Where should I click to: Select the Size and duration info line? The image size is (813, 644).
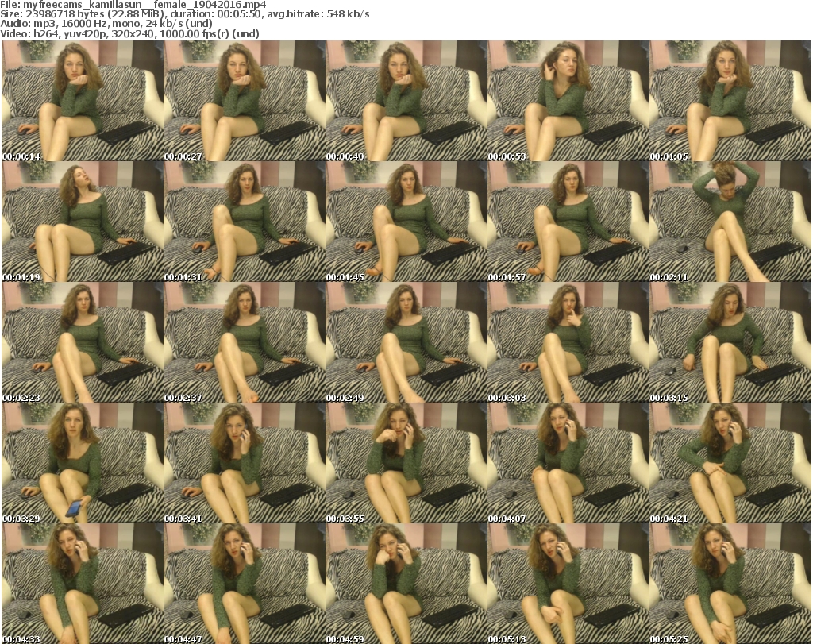pos(185,14)
